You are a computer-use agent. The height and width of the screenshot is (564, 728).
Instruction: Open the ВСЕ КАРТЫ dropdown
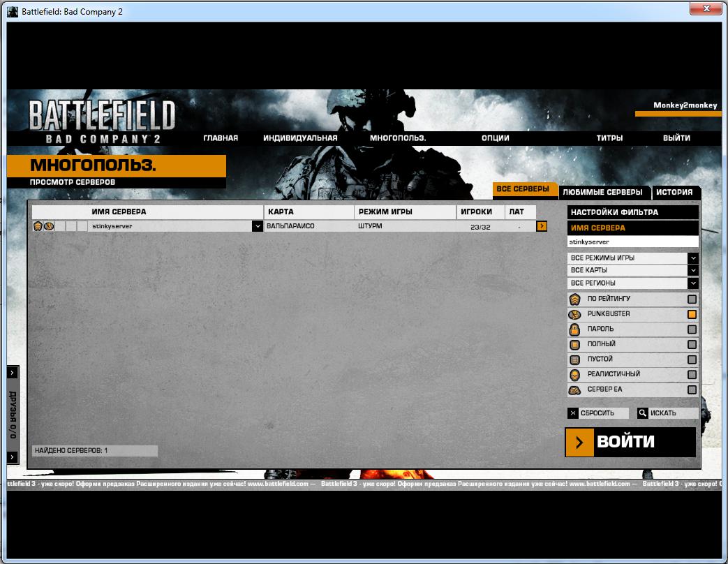pos(692,270)
